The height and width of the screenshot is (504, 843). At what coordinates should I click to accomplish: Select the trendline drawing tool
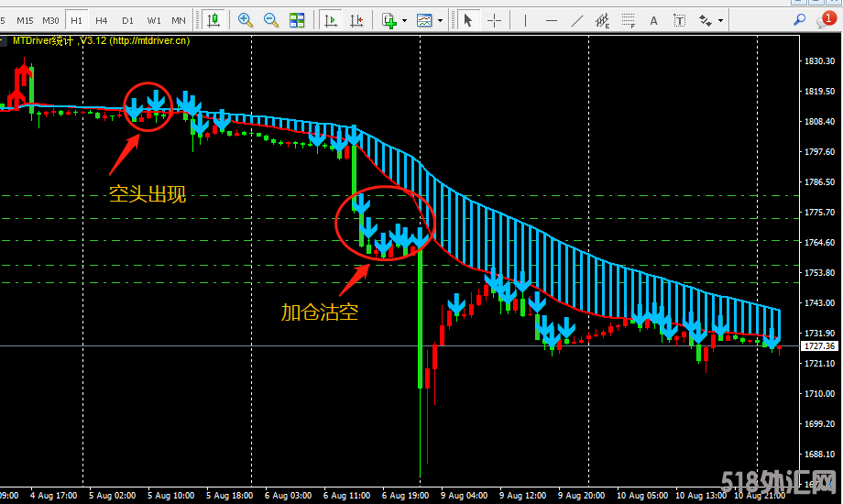point(577,20)
